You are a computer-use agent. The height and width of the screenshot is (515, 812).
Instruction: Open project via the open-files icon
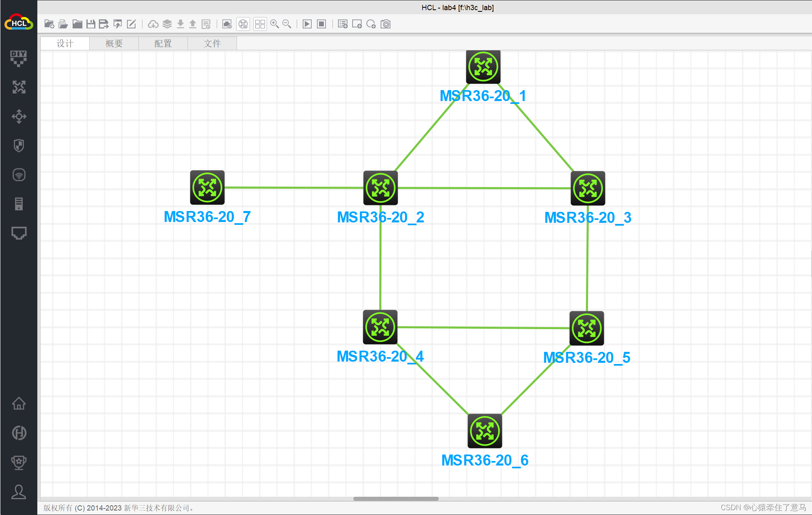(63, 24)
